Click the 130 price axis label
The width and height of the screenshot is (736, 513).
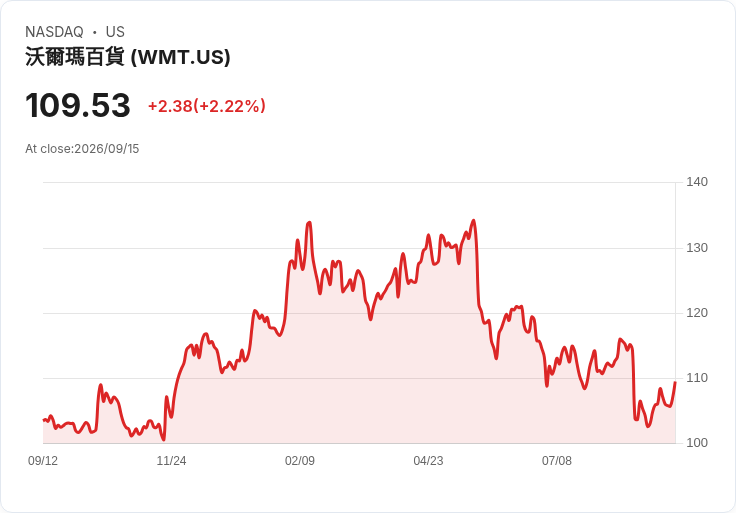697,248
